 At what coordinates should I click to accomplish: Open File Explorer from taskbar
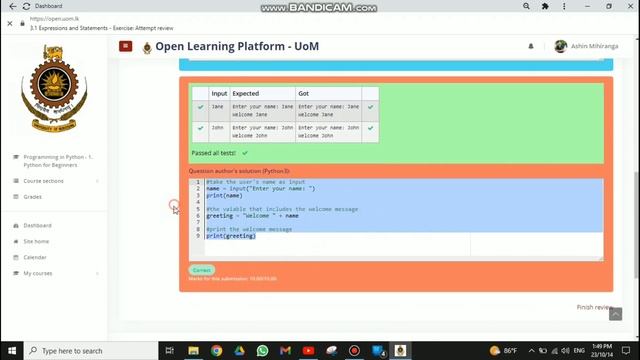coord(193,351)
